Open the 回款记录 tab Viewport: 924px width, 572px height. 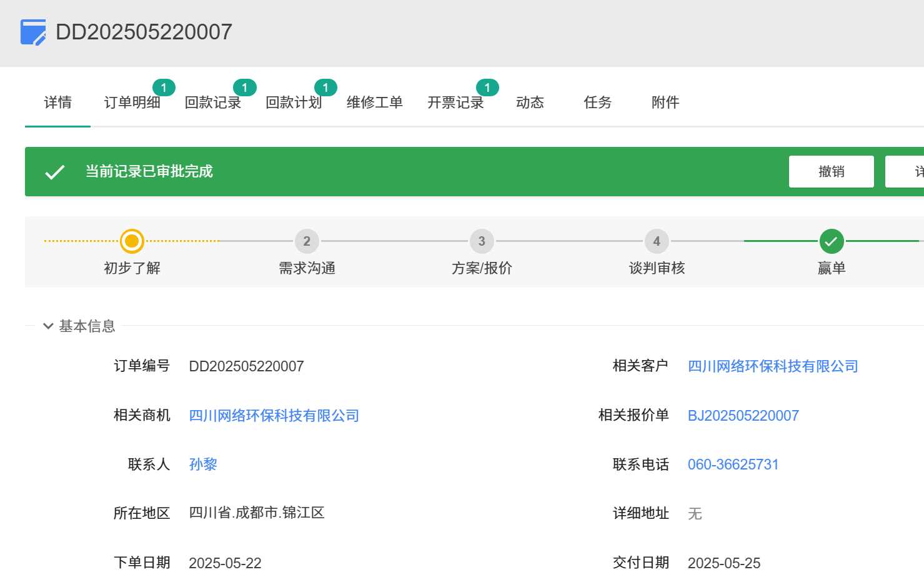pyautogui.click(x=213, y=103)
